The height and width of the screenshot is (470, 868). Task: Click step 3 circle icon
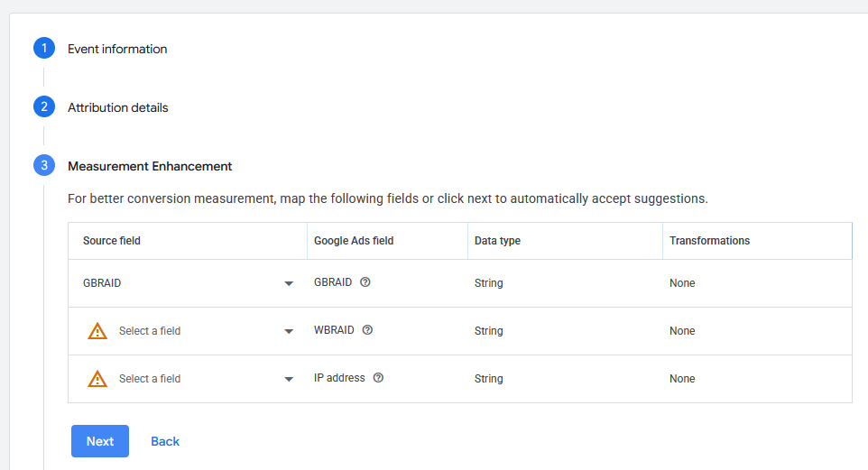pos(44,165)
